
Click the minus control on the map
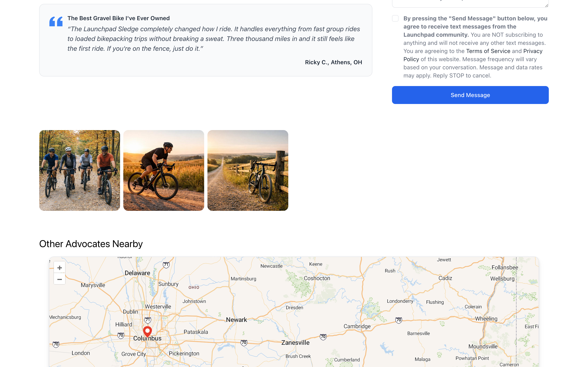pos(60,279)
